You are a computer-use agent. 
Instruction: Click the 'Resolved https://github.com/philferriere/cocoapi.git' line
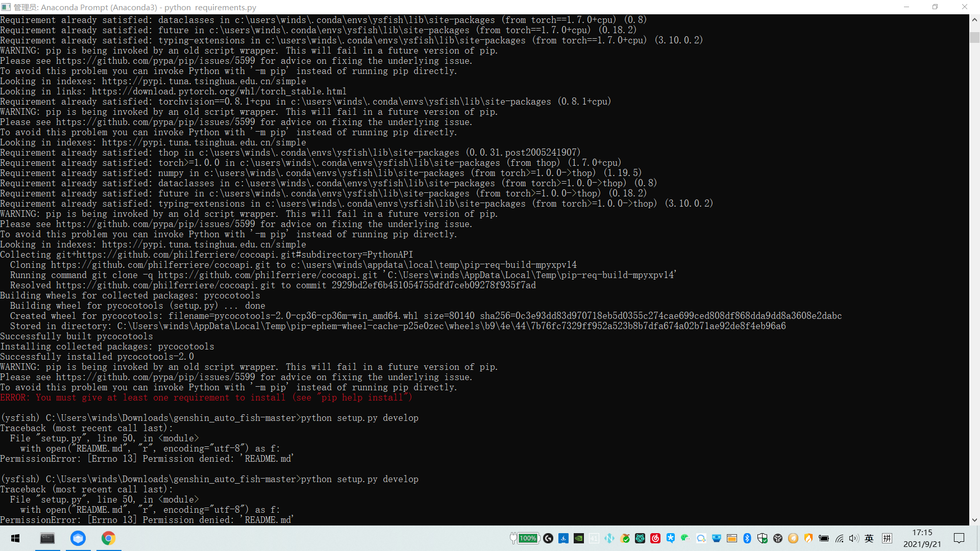273,285
